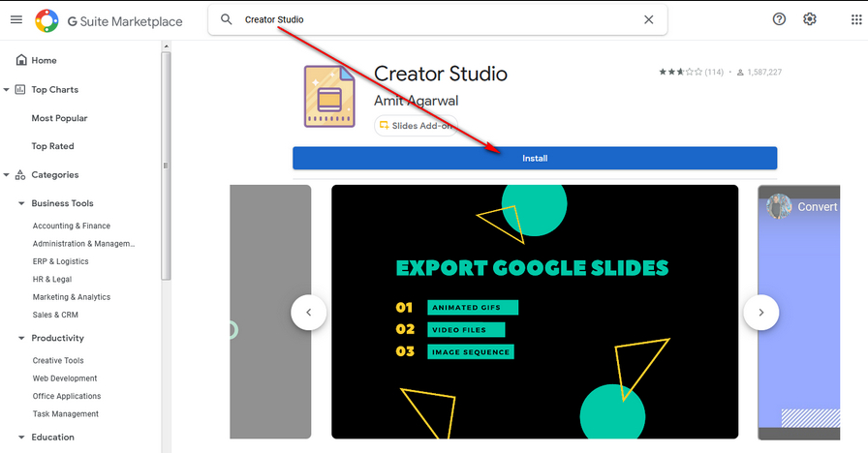This screenshot has height=453, width=868.
Task: Open Most Popular chart
Action: coord(59,118)
